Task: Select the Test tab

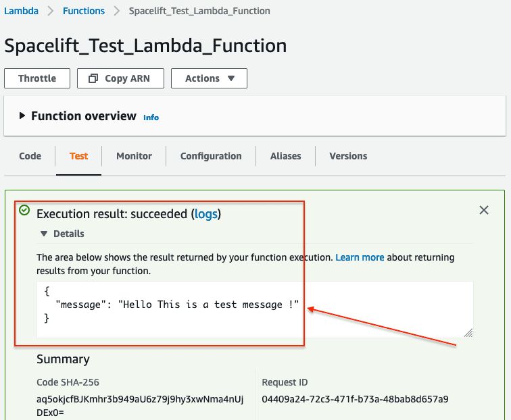Action: pyautogui.click(x=78, y=156)
